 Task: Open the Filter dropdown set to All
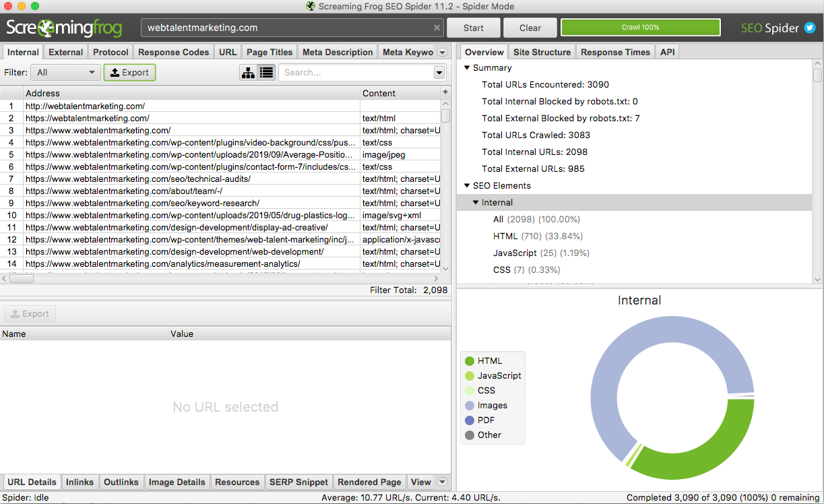65,73
